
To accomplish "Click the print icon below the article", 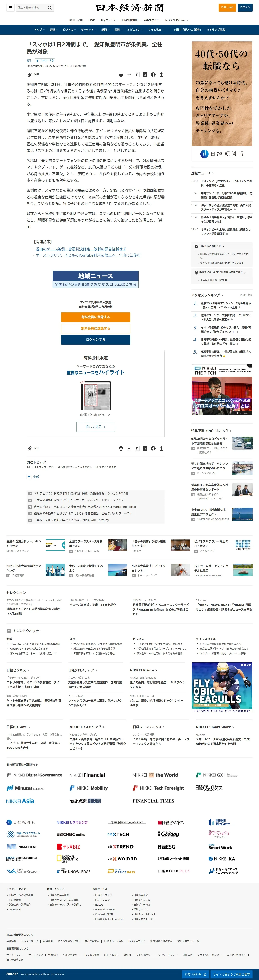I will (121, 448).
